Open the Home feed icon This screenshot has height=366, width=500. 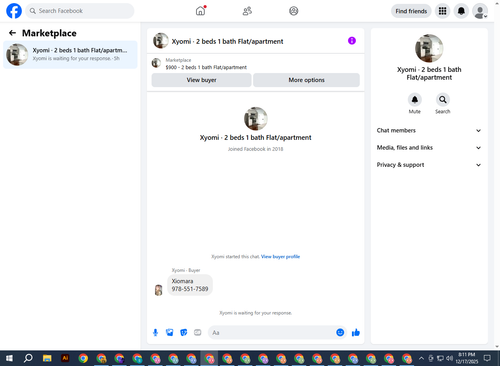click(201, 11)
